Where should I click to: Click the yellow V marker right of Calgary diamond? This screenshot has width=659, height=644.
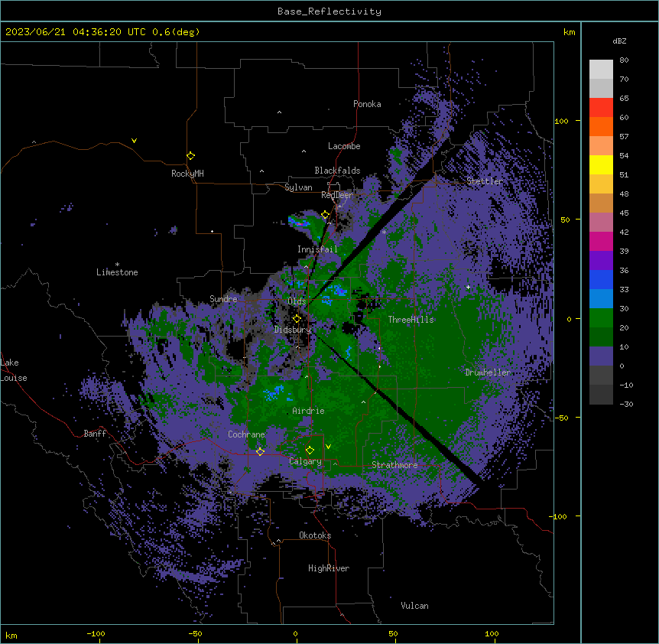pos(328,447)
